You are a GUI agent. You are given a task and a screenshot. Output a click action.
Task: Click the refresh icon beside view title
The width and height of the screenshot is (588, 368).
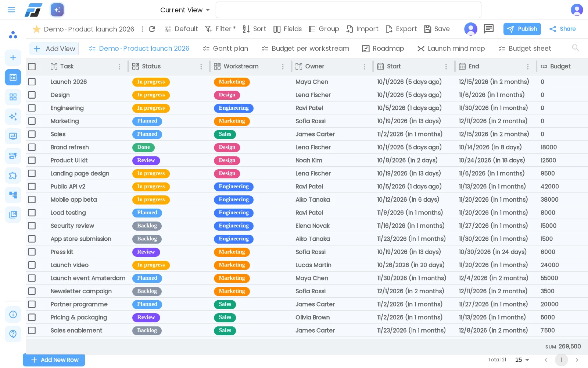click(x=152, y=29)
